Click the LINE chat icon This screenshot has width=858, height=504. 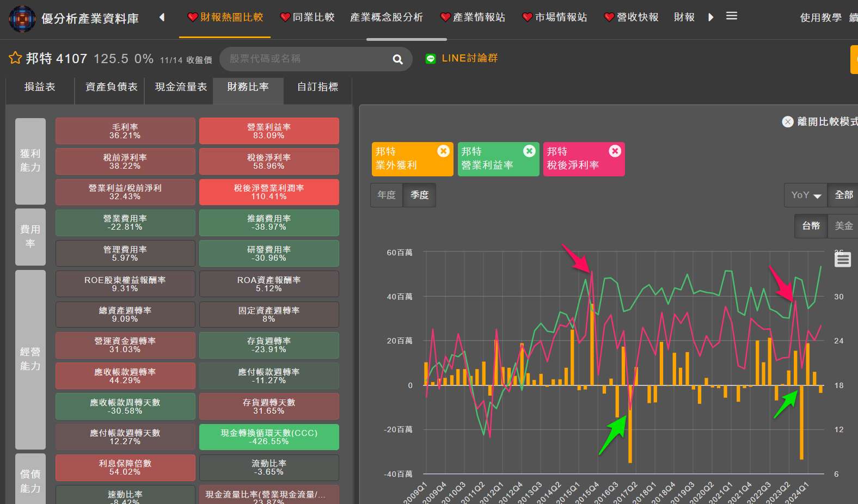point(431,59)
